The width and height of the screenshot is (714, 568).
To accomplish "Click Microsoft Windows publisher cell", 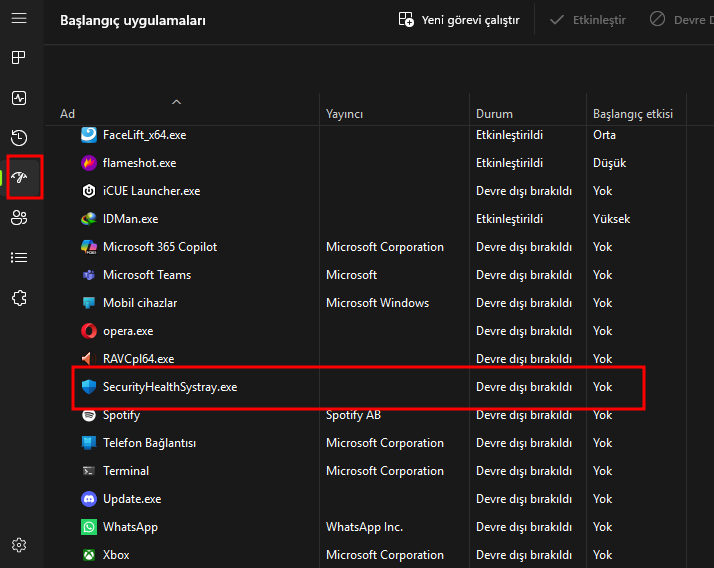I will pyautogui.click(x=377, y=303).
